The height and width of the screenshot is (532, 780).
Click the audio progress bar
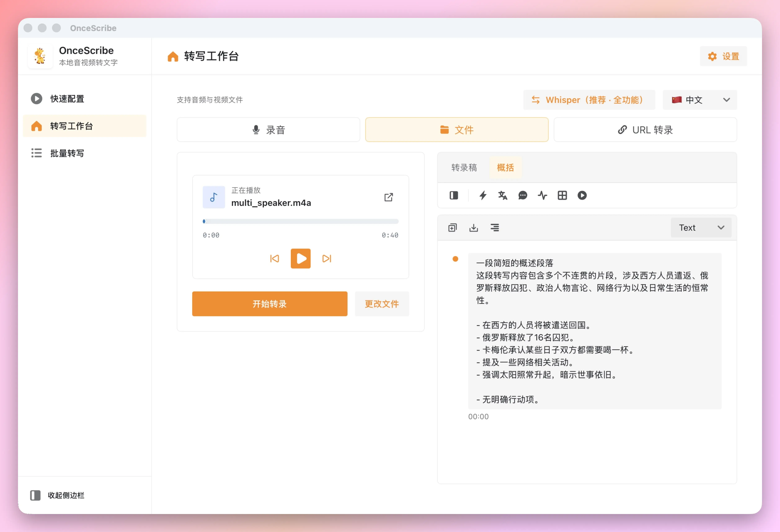tap(300, 221)
